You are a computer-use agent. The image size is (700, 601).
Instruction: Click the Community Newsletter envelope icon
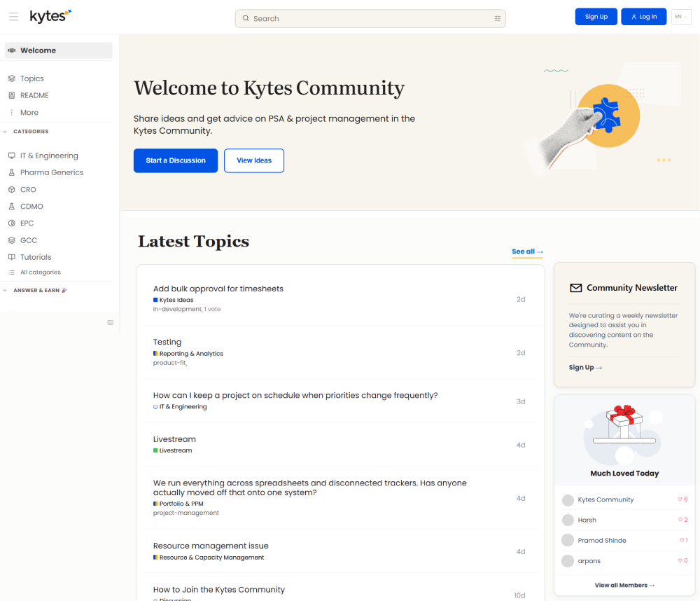(x=576, y=288)
